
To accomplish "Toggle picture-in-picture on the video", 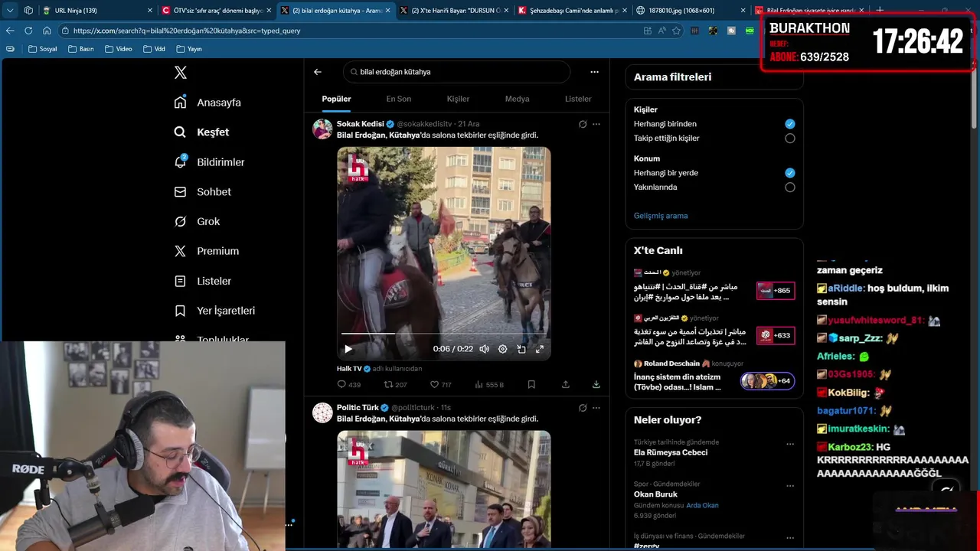I will point(521,349).
